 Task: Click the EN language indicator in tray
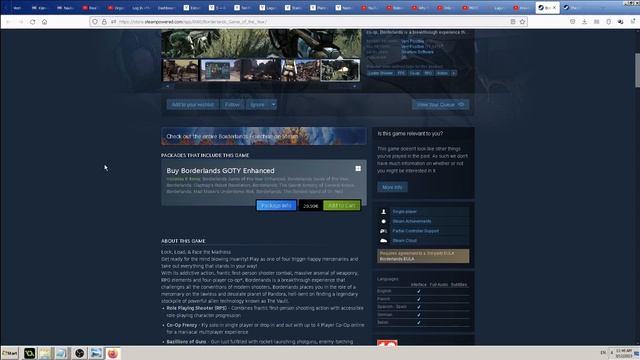click(x=603, y=353)
